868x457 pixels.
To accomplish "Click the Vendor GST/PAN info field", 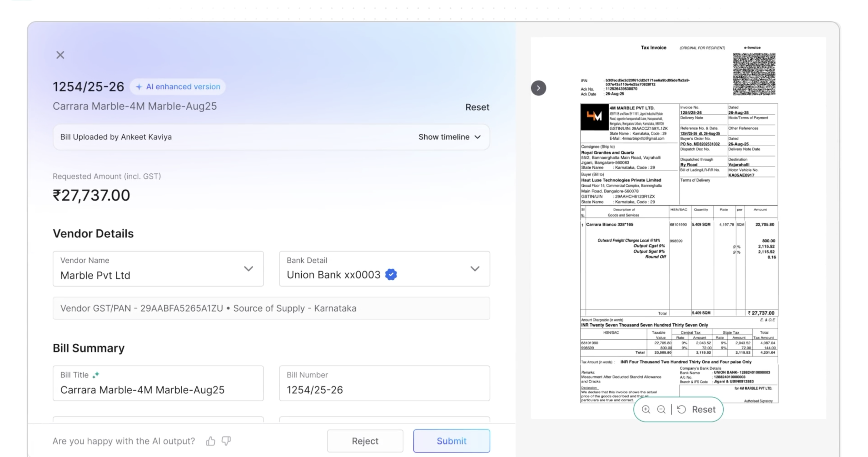I will click(x=271, y=308).
